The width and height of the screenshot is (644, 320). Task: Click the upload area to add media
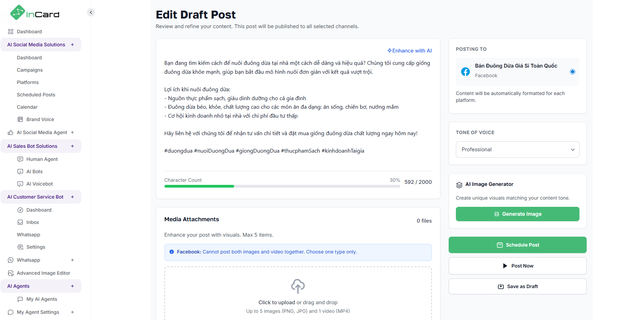point(298,293)
